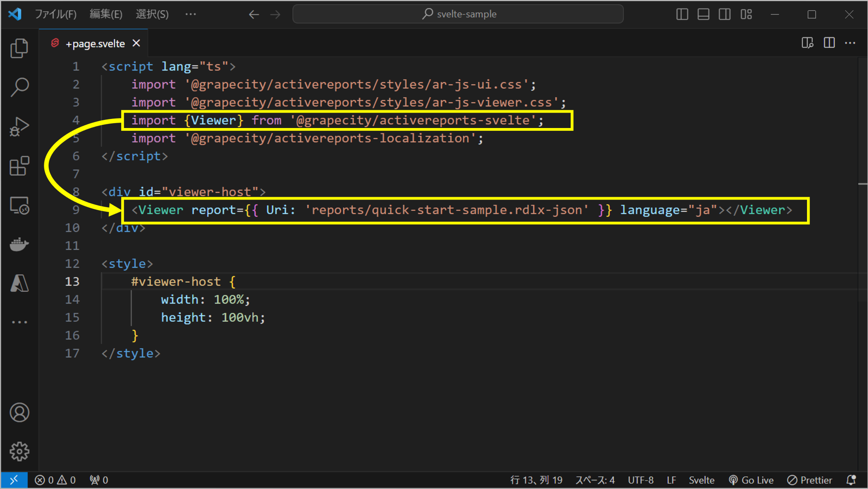868x489 pixels.
Task: Show additional activity bar views
Action: tap(19, 322)
